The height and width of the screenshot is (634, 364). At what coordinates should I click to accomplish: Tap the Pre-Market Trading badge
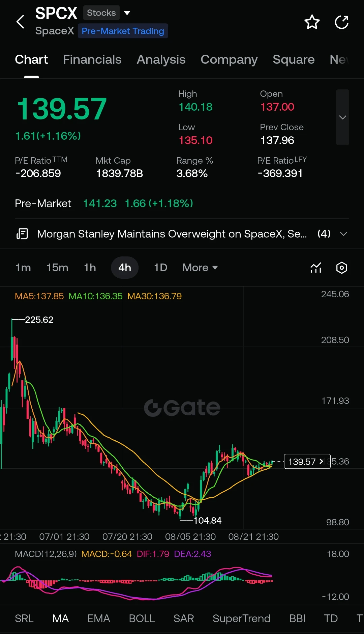tap(123, 31)
